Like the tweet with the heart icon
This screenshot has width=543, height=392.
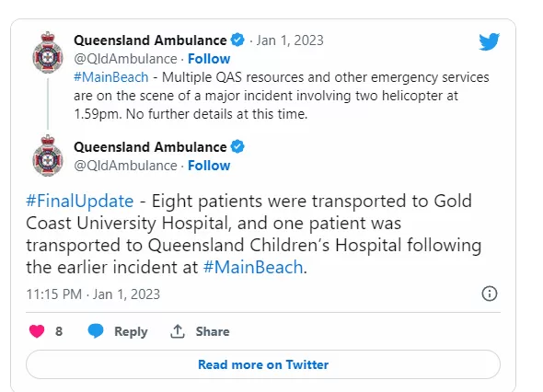coord(37,331)
